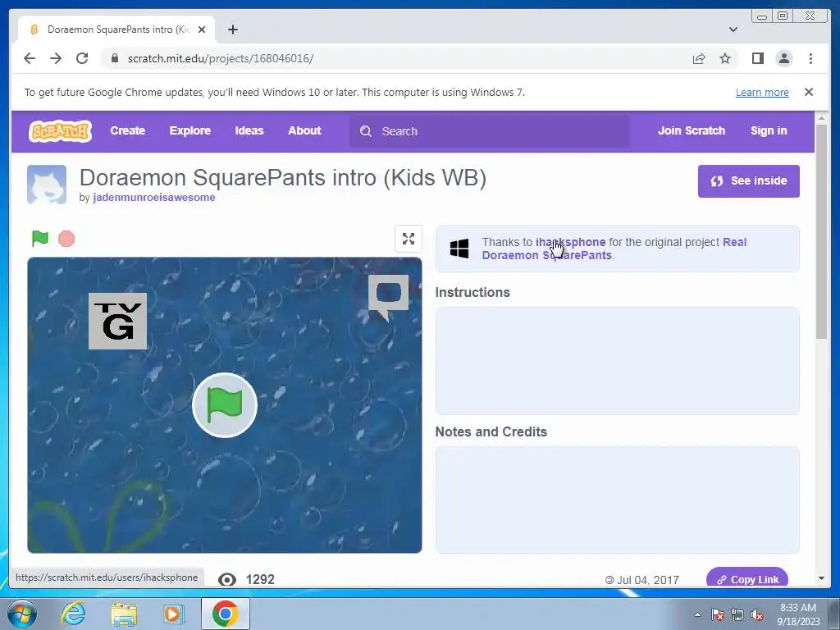Click the page vertical scrollbar thumb
The image size is (840, 630).
tap(820, 231)
